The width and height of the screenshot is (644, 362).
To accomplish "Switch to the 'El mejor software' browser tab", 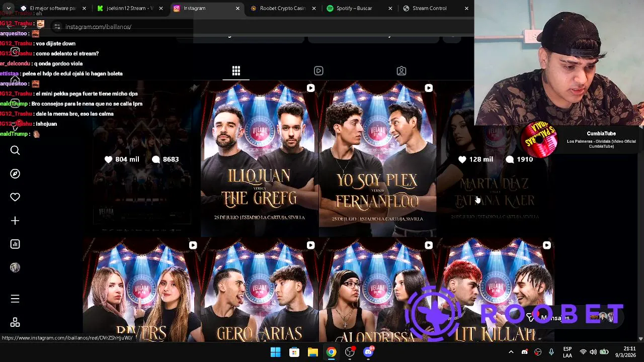I will click(53, 8).
